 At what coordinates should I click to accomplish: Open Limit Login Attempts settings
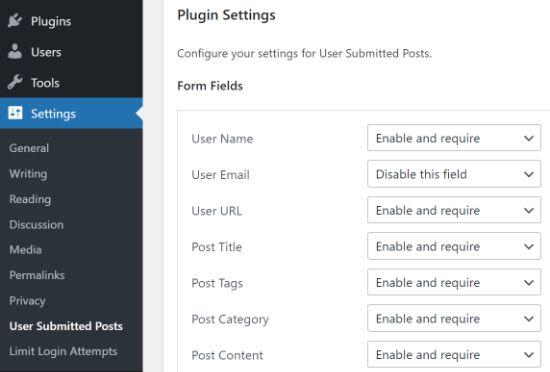coord(63,351)
